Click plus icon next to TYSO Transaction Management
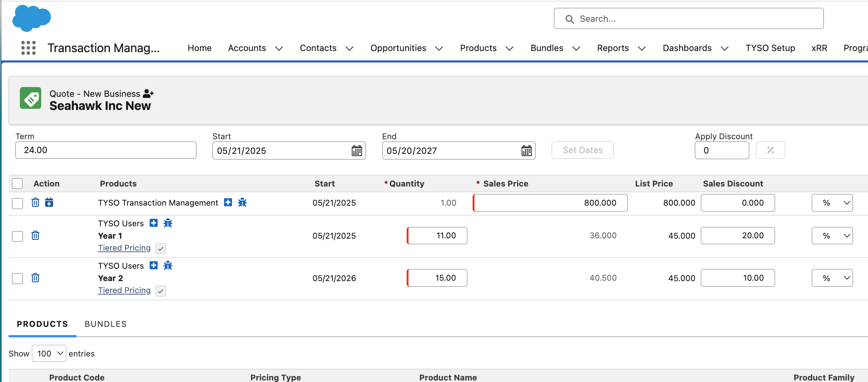 point(228,202)
